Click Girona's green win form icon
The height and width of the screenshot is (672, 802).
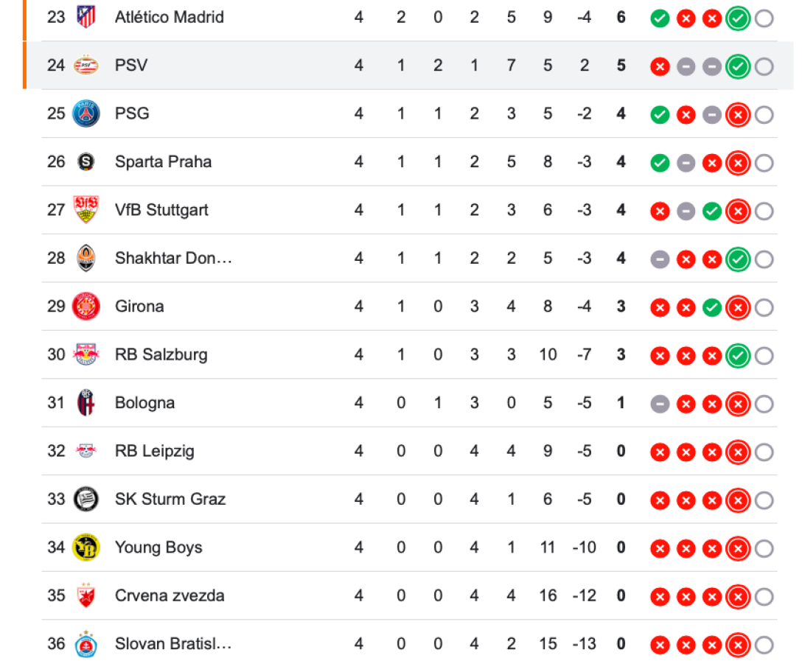[x=711, y=308]
